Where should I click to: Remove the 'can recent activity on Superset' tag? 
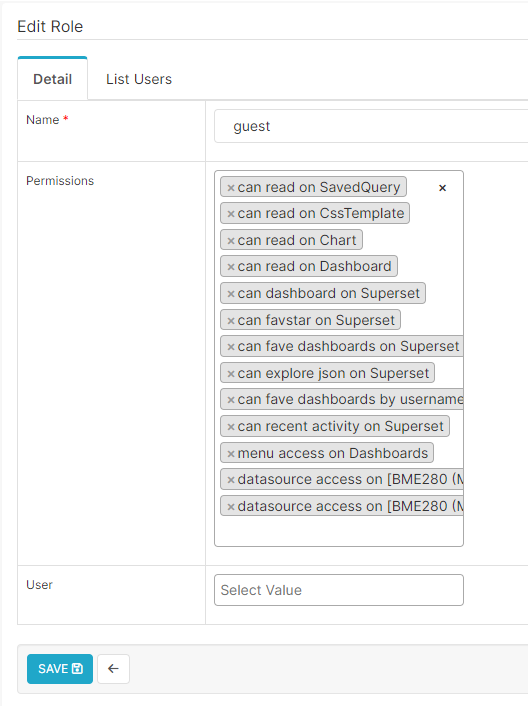click(x=231, y=427)
